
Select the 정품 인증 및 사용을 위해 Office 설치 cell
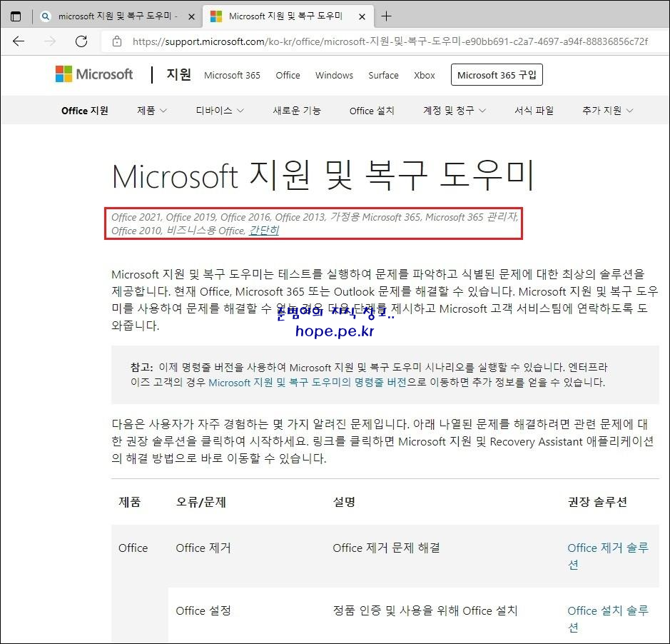coord(425,610)
